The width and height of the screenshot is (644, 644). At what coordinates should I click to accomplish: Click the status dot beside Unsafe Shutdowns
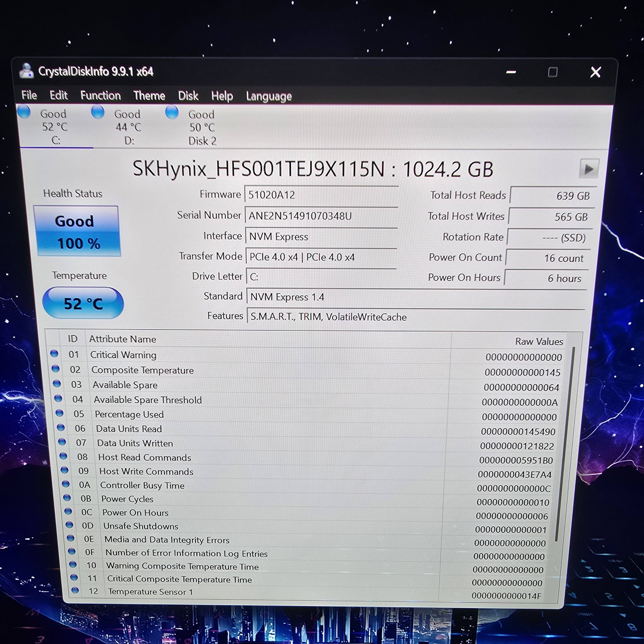pos(69,524)
